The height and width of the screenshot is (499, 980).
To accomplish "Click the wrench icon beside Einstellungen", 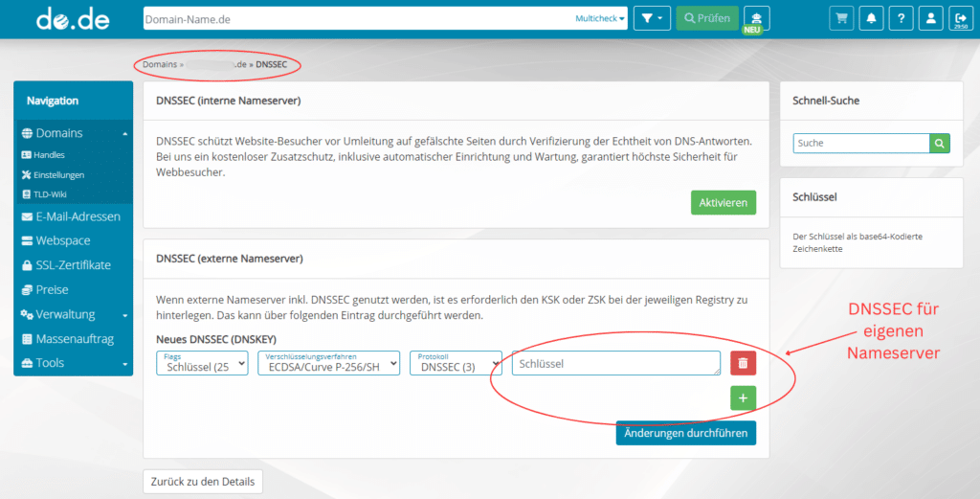I will pyautogui.click(x=26, y=175).
